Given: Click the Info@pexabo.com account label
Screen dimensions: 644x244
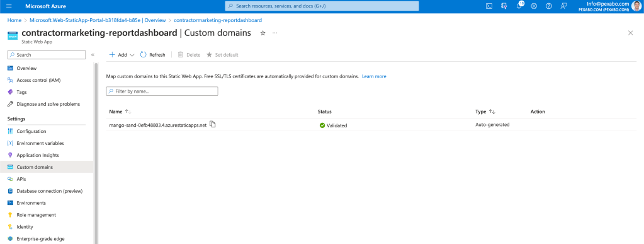Looking at the screenshot, I should coord(608,4).
